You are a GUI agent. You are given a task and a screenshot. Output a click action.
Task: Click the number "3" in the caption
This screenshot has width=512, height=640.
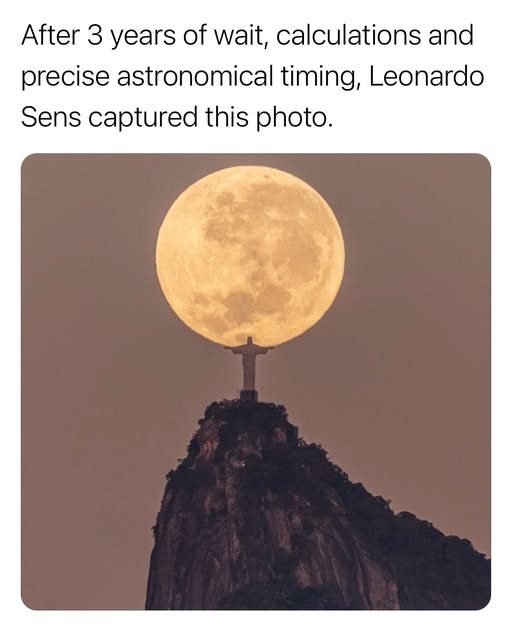click(x=94, y=36)
